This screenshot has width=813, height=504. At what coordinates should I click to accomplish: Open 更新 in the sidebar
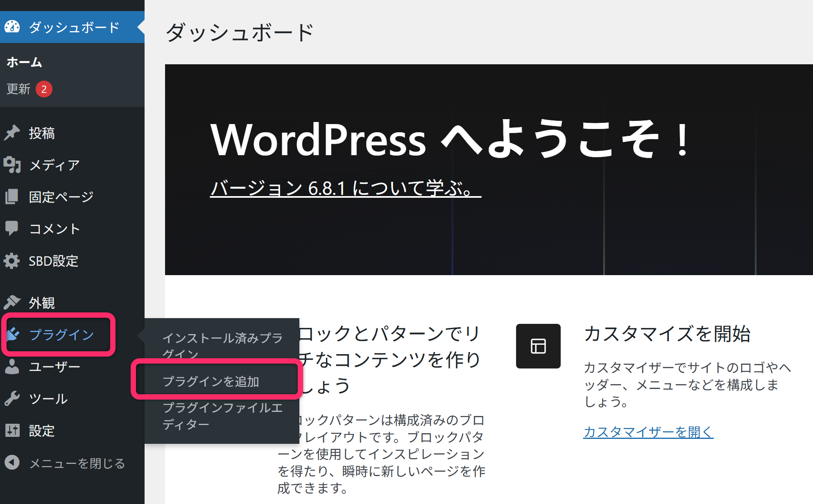tap(18, 89)
